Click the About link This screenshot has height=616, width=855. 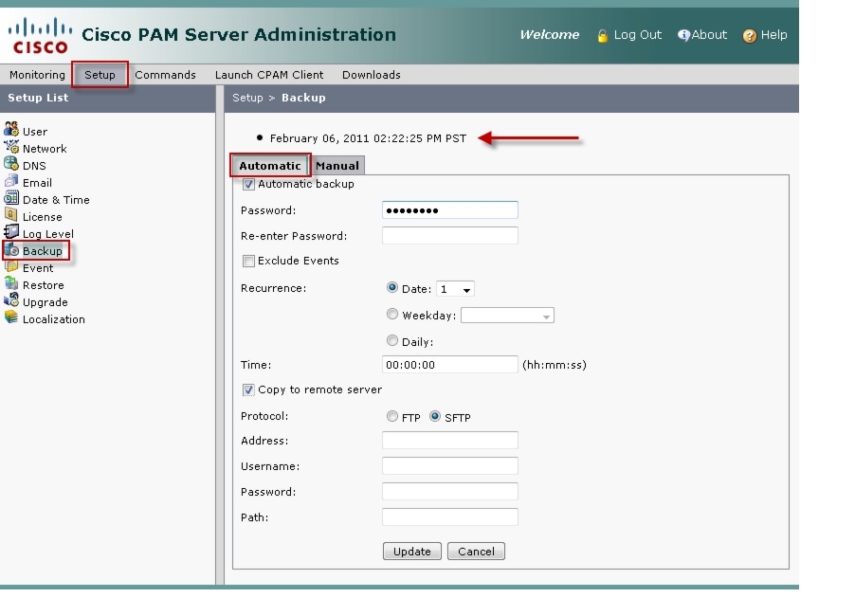tap(709, 35)
